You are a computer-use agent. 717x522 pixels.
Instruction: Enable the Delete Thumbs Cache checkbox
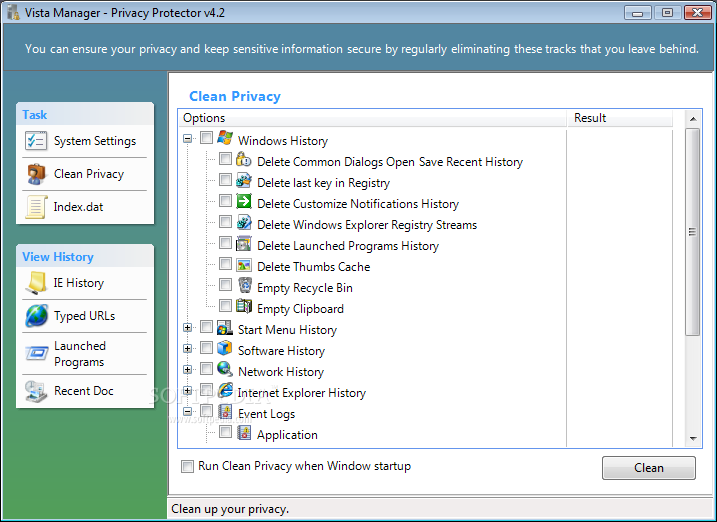[225, 264]
